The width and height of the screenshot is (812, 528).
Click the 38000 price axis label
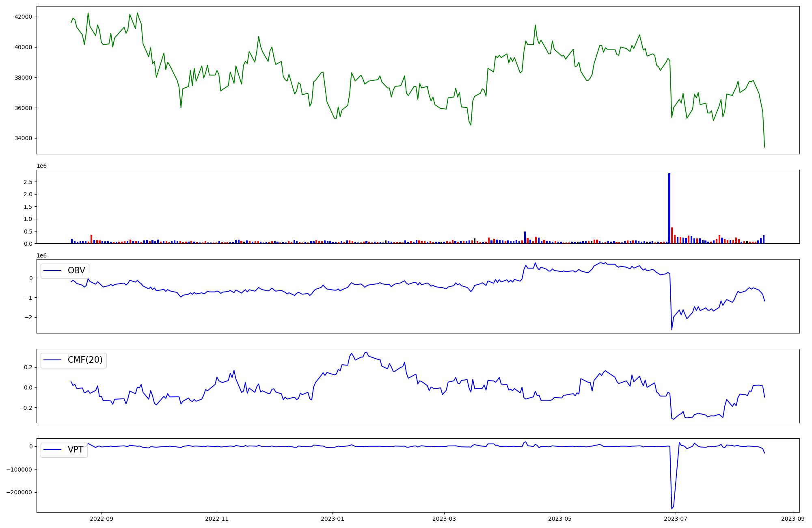click(x=23, y=78)
